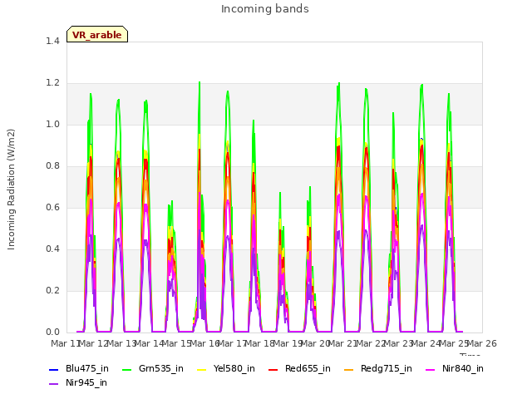Click the 0.6 y-axis tick label

[x=52, y=207]
